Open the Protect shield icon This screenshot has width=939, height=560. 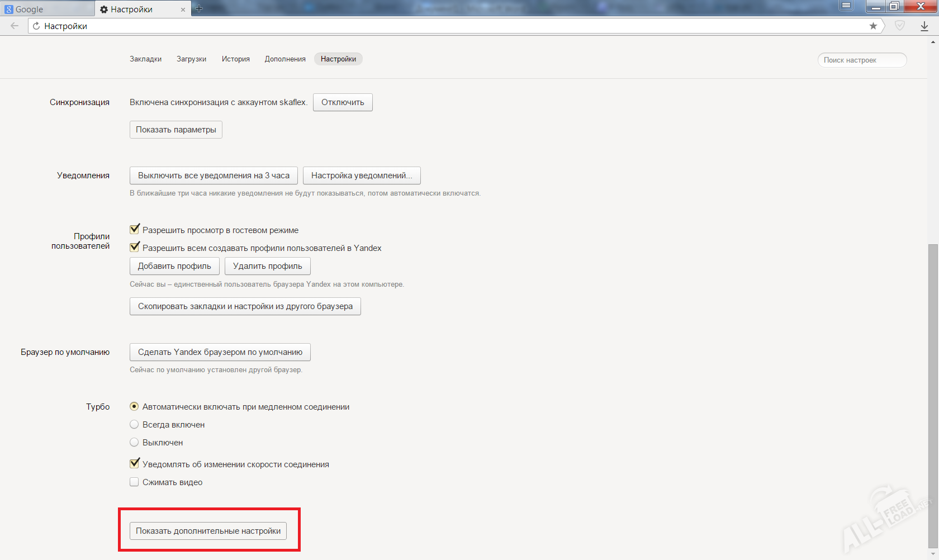(900, 26)
